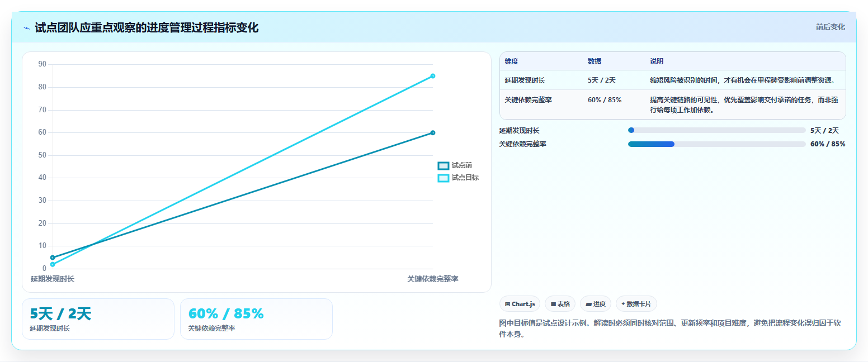Toggle the 试点前 legend entry
This screenshot has width=868, height=362.
(x=455, y=165)
